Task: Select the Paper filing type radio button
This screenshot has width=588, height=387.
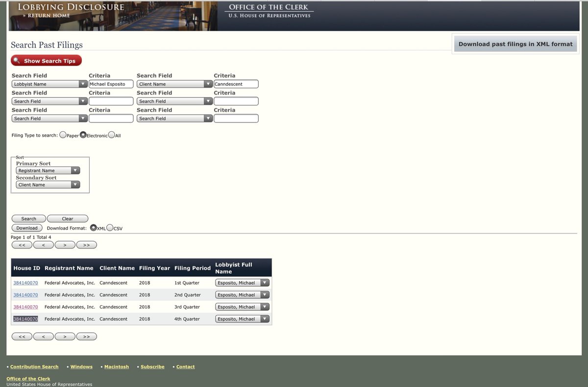Action: point(63,134)
